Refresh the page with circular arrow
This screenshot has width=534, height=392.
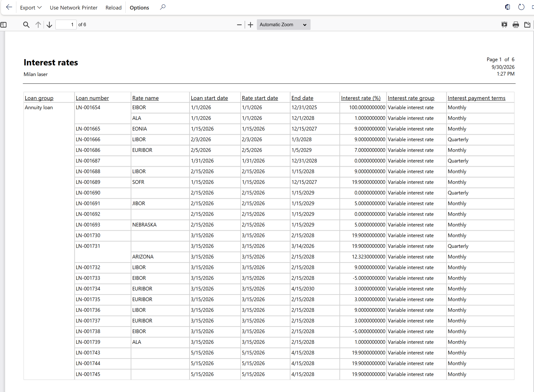click(x=521, y=7)
